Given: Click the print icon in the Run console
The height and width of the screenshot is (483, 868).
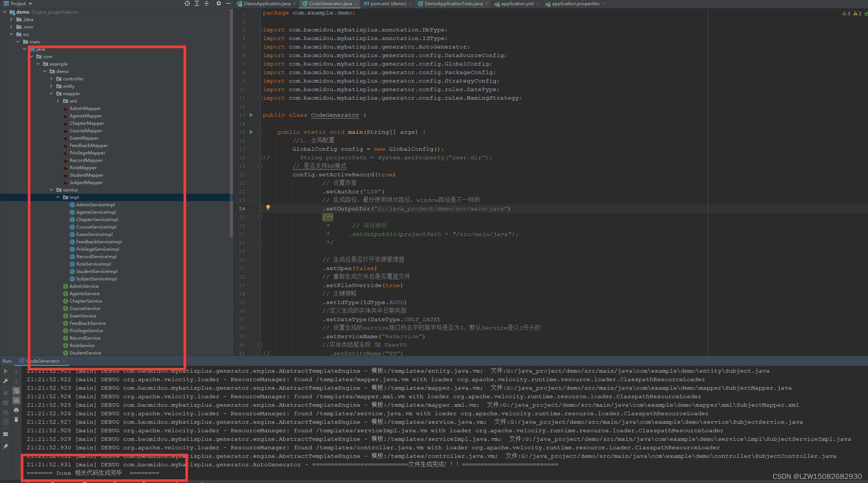Looking at the screenshot, I should tap(16, 410).
